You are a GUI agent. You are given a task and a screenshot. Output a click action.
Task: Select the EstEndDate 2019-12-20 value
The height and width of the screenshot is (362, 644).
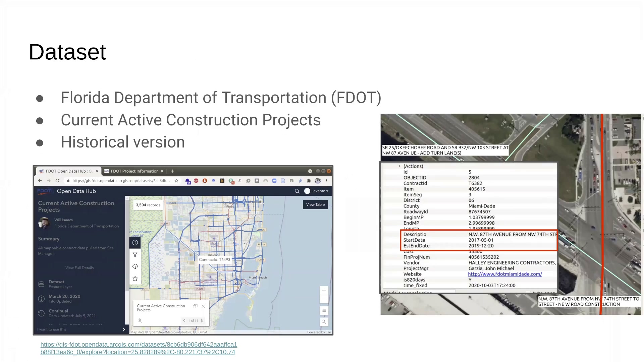(x=481, y=246)
